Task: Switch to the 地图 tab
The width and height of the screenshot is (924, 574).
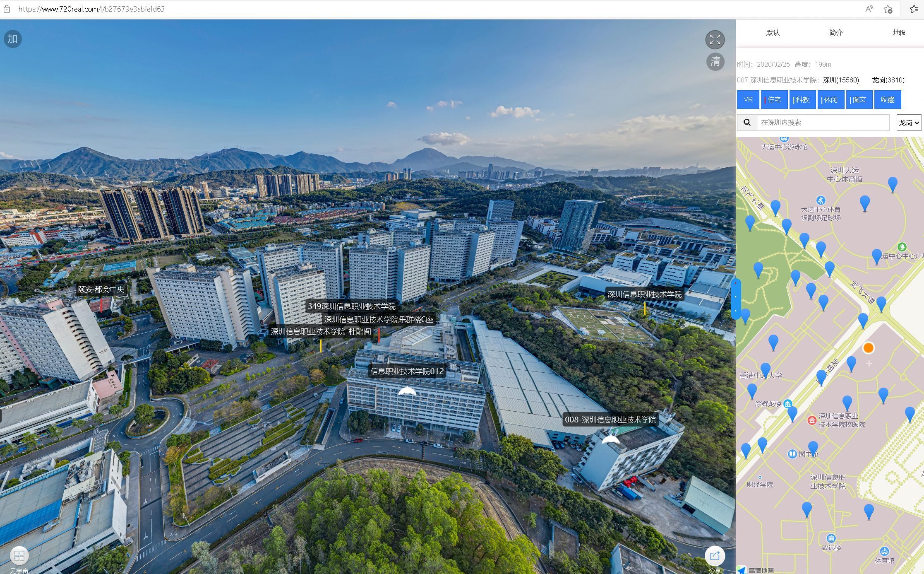Action: (x=900, y=33)
